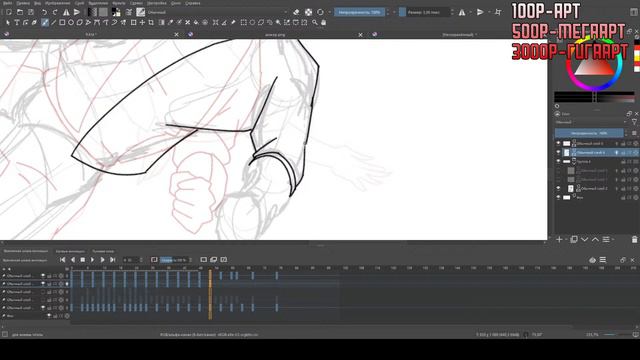Select the Pan hand tool

tap(324, 22)
